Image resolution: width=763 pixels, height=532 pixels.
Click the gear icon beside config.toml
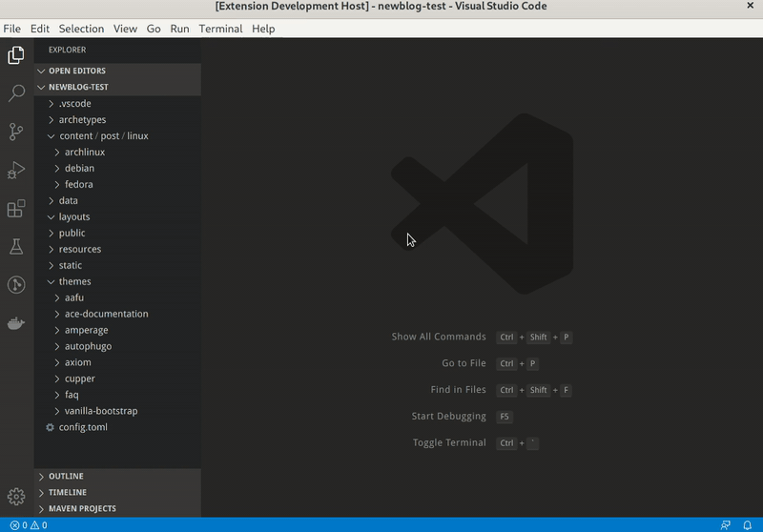[50, 427]
